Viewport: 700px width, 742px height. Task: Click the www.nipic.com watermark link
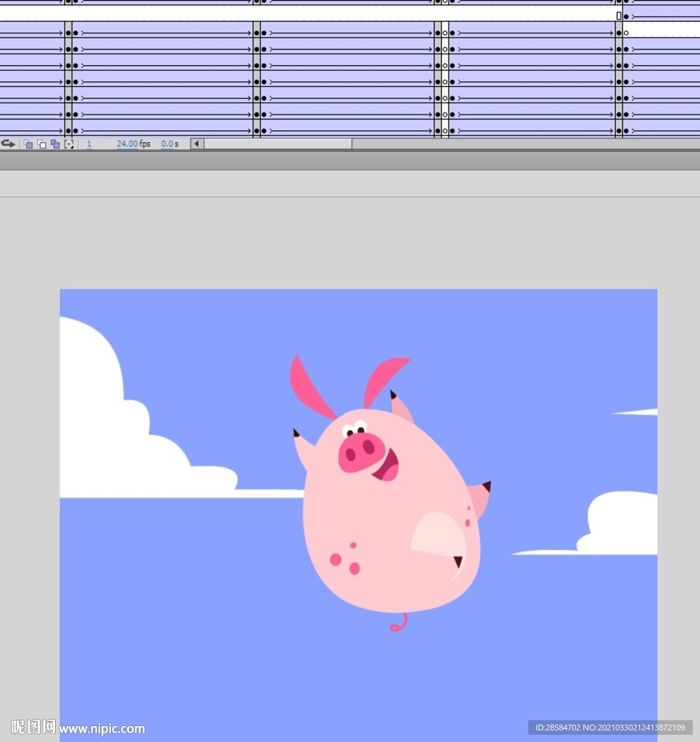click(x=101, y=728)
